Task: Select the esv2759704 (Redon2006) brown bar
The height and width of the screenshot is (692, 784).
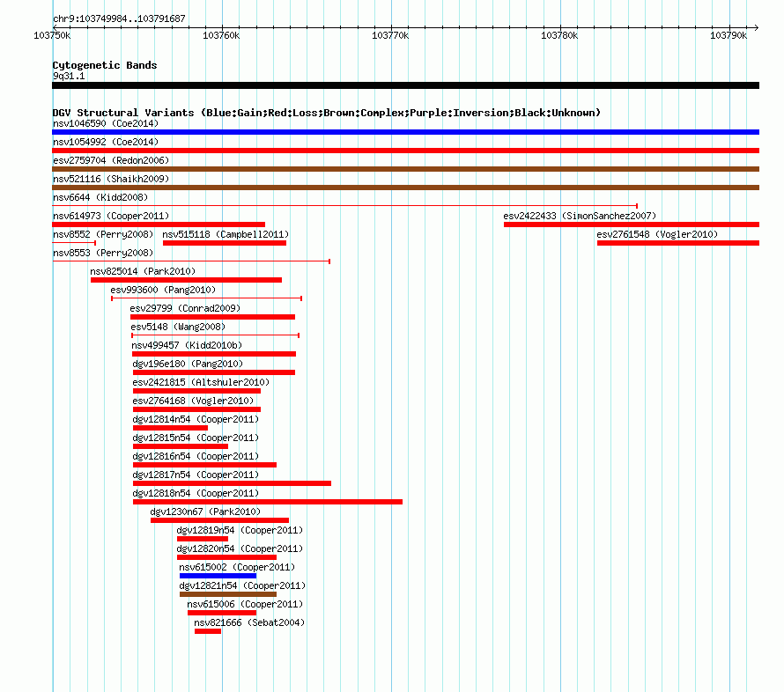Action: pyautogui.click(x=405, y=169)
